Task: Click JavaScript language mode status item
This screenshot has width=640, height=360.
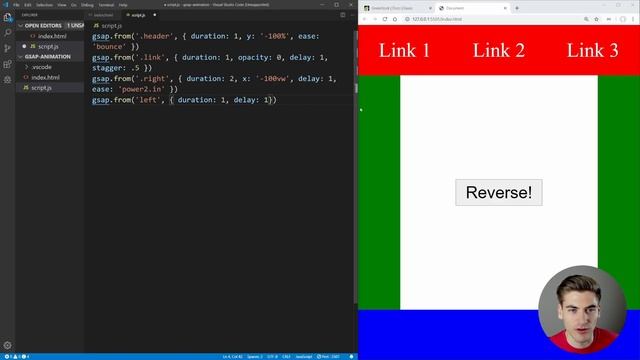Action: point(304,357)
